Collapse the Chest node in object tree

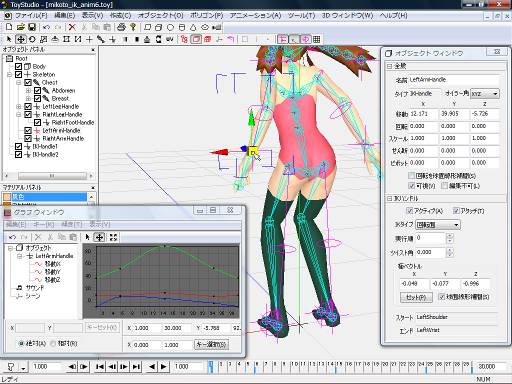[19, 82]
